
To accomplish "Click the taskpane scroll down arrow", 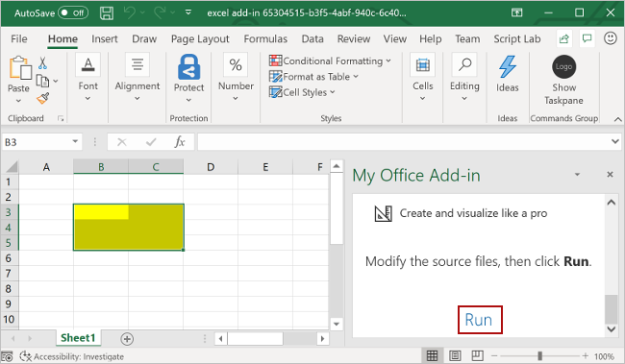I will coord(611,329).
